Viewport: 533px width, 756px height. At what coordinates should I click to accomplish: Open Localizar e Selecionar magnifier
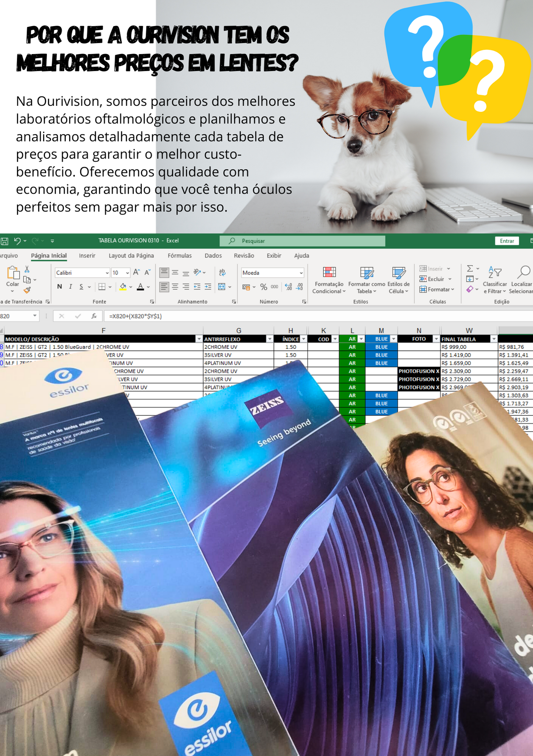pyautogui.click(x=521, y=280)
